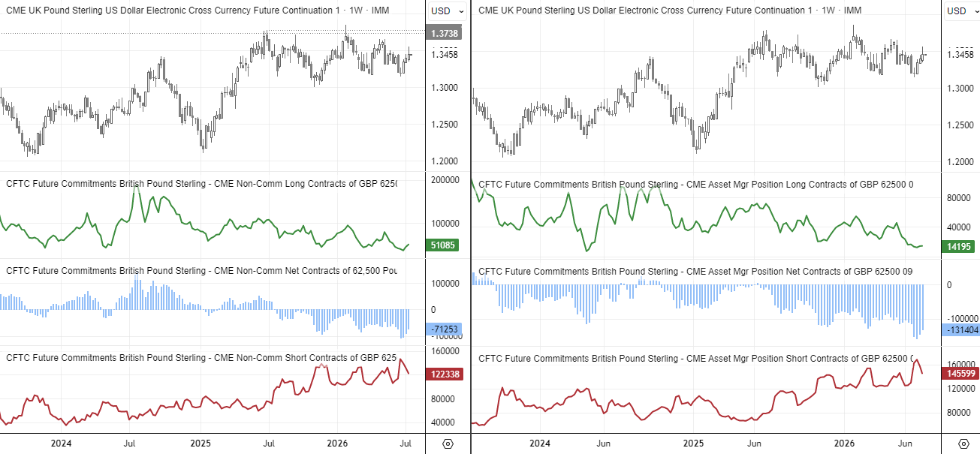Click 1.2500 on right chart price axis
The image size is (980, 454).
tap(960, 125)
